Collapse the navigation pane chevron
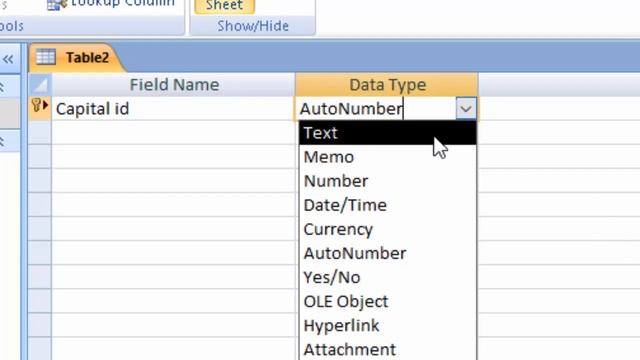 pyautogui.click(x=9, y=59)
